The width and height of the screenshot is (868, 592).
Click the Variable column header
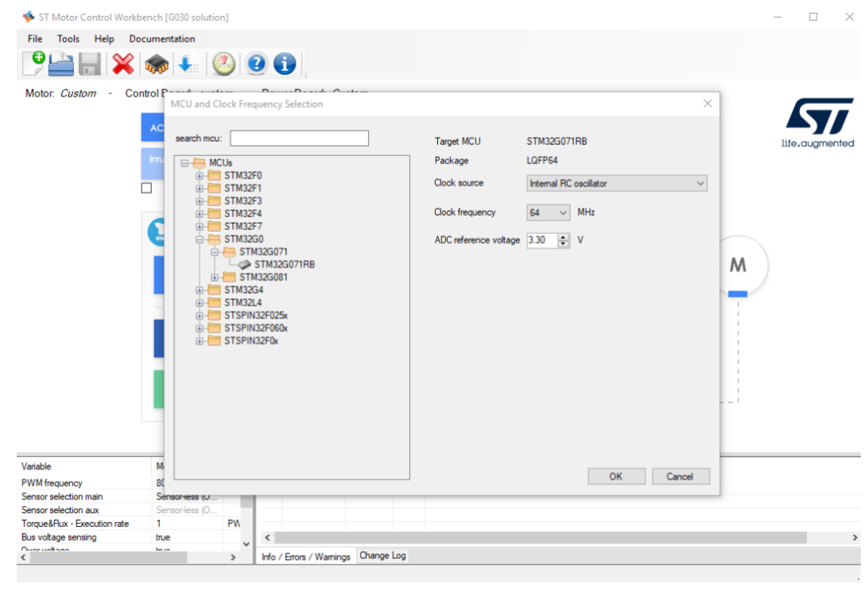pyautogui.click(x=84, y=467)
